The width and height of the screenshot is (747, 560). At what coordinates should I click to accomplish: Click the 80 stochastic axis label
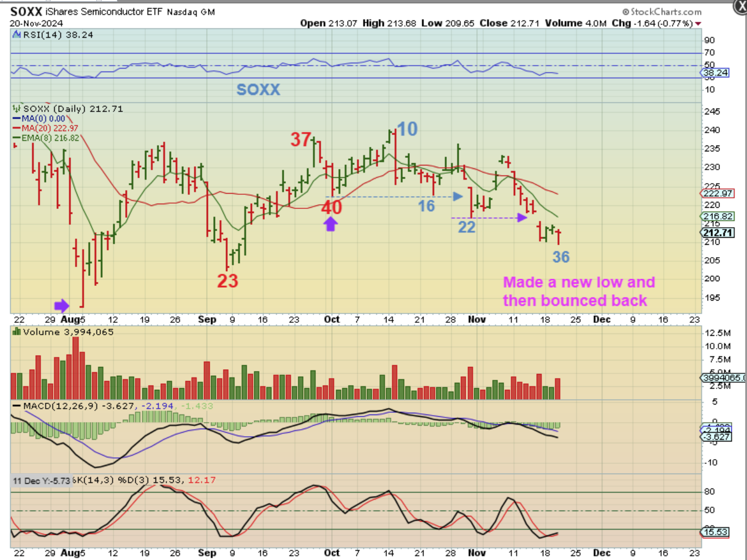[x=709, y=492]
